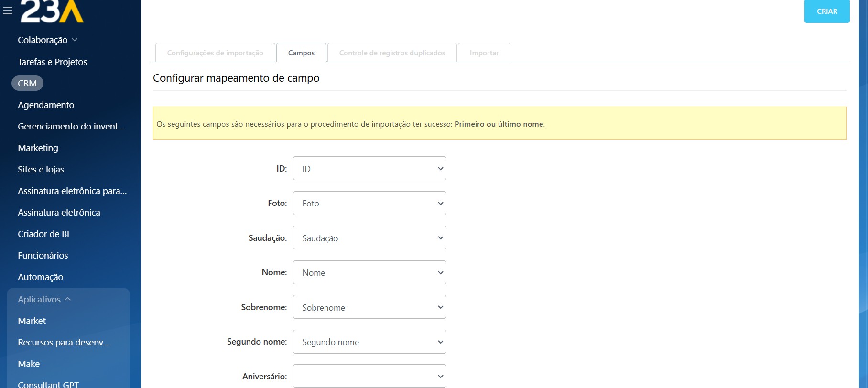This screenshot has width=868, height=388.
Task: Collapse the Aplicativos section
Action: click(x=67, y=299)
